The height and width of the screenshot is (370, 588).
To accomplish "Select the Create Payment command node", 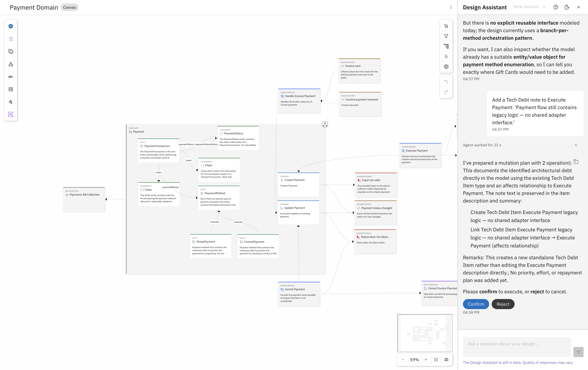I will pyautogui.click(x=298, y=184).
